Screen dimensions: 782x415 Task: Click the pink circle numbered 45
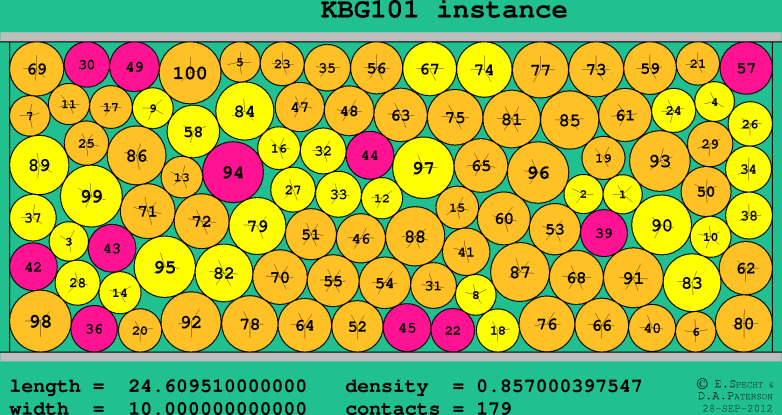(x=407, y=328)
